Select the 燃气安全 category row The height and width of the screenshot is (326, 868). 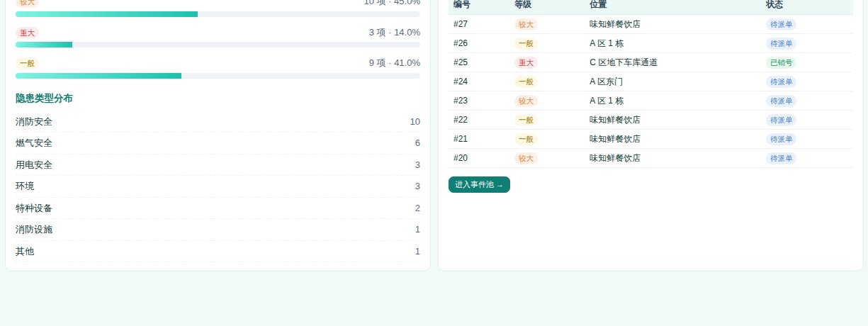click(218, 143)
